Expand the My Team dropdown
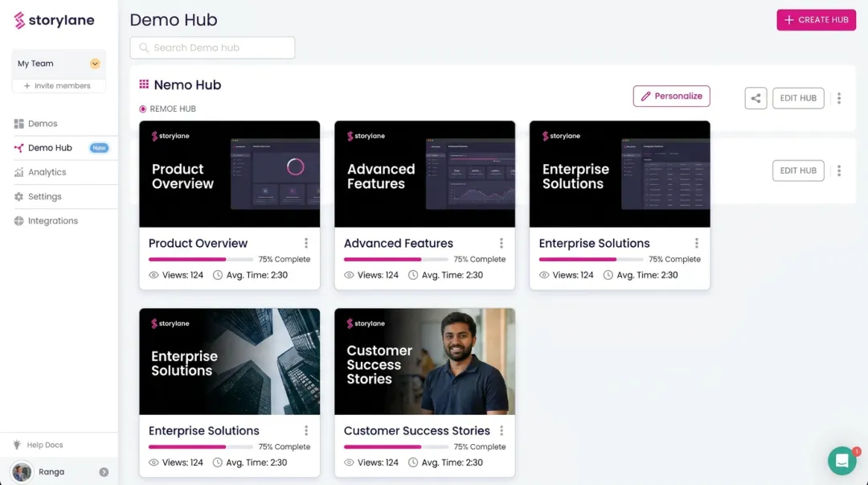 (x=95, y=64)
